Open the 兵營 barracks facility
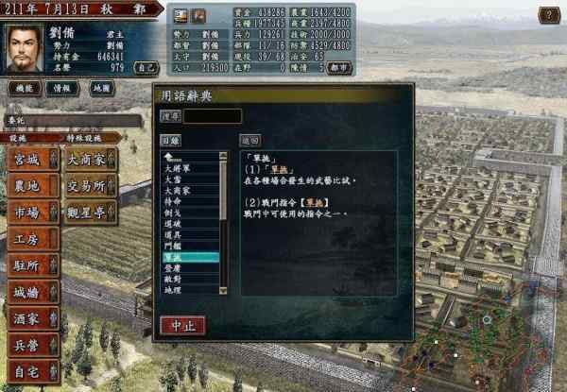 pos(33,346)
